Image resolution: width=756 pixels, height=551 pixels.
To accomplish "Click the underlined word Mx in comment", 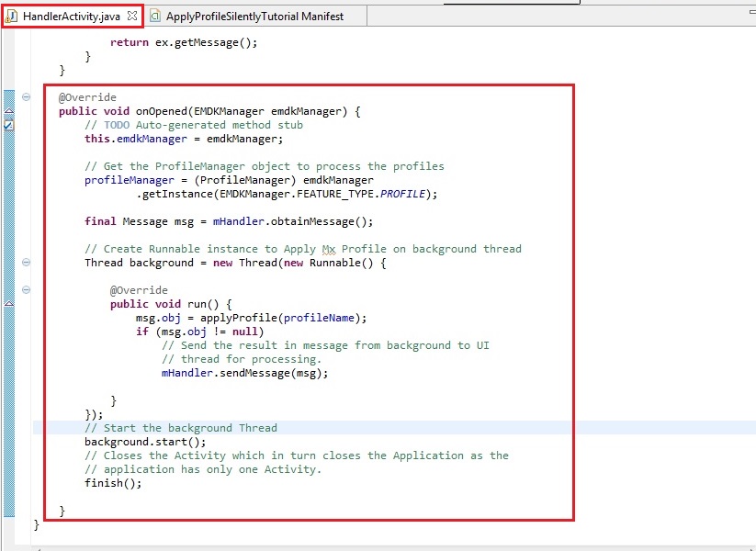I will (x=329, y=249).
